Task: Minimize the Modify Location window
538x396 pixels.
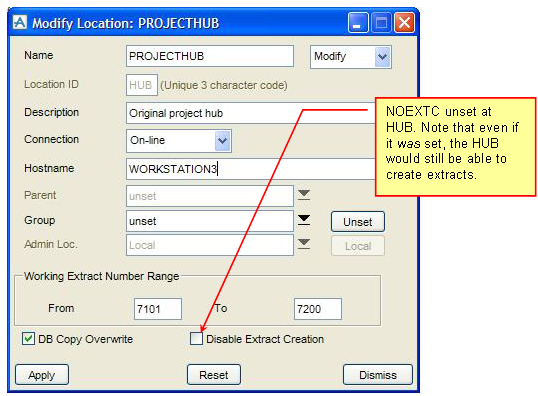Action: tap(358, 23)
